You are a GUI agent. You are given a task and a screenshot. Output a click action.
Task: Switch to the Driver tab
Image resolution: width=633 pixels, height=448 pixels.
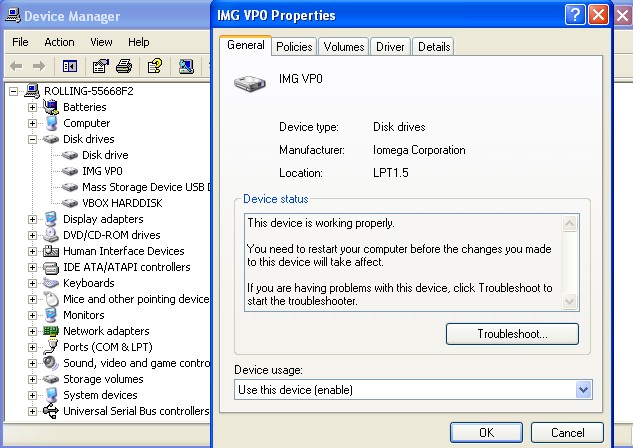coord(390,47)
